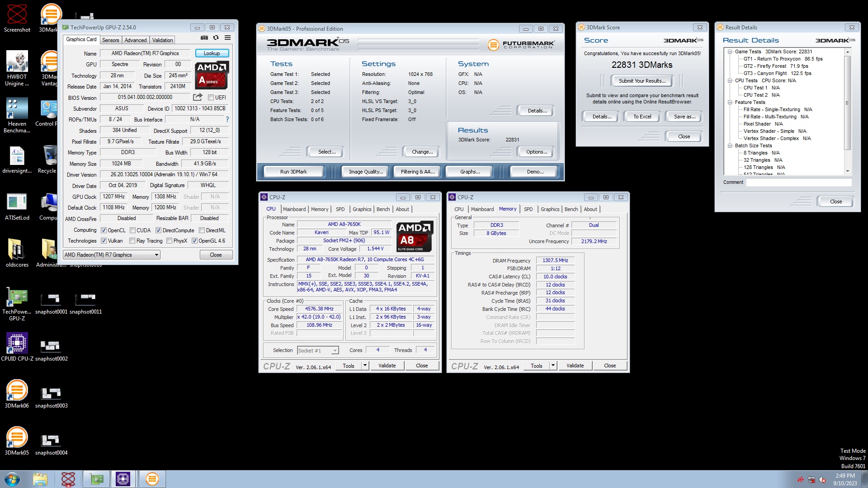Switch to the GPU-Z Sensors tab
Screen dimensions: 868x488
pyautogui.click(x=111, y=40)
